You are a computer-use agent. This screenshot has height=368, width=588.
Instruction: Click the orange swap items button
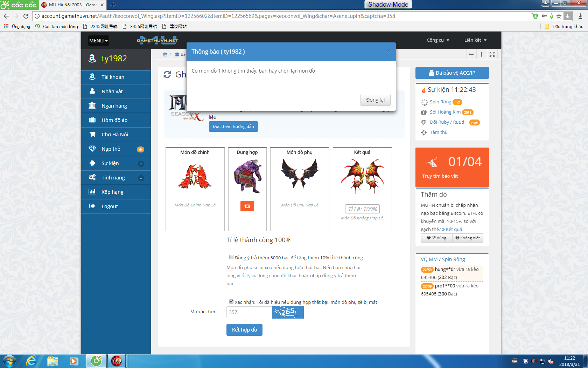247,206
